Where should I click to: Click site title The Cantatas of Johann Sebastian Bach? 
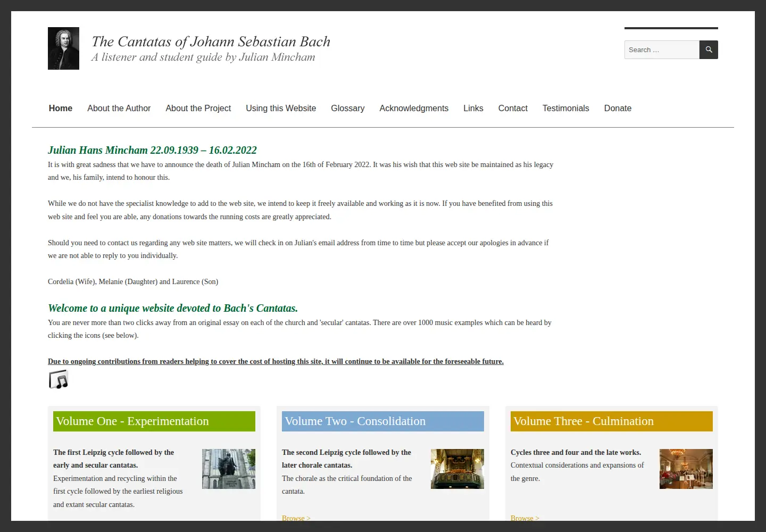pyautogui.click(x=211, y=41)
